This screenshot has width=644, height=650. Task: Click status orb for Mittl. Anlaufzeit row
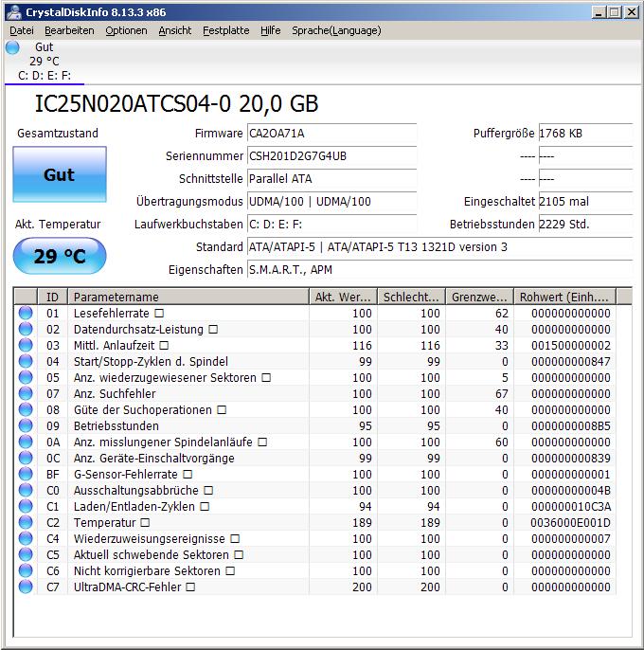[26, 345]
